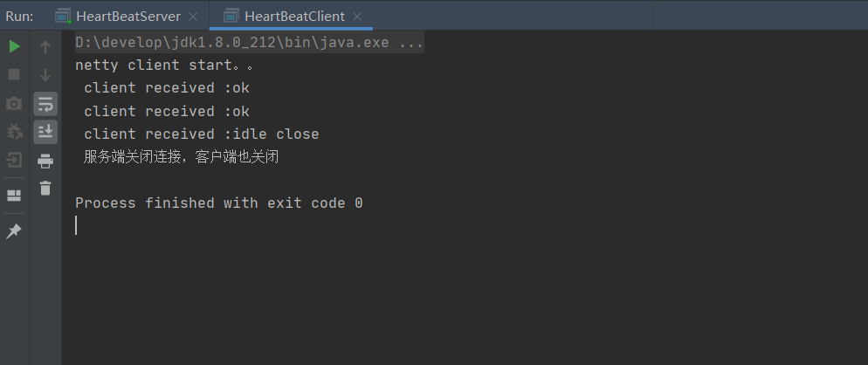This screenshot has height=365, width=868.
Task: Select the HeartBeatClient run tab
Action: pos(293,16)
